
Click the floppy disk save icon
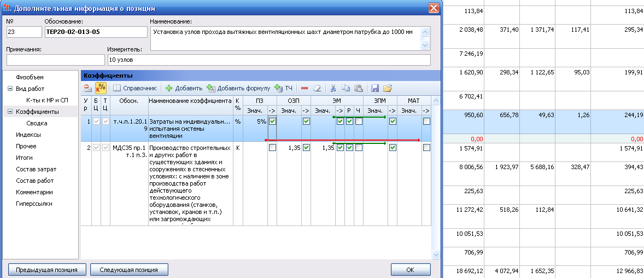[375, 88]
